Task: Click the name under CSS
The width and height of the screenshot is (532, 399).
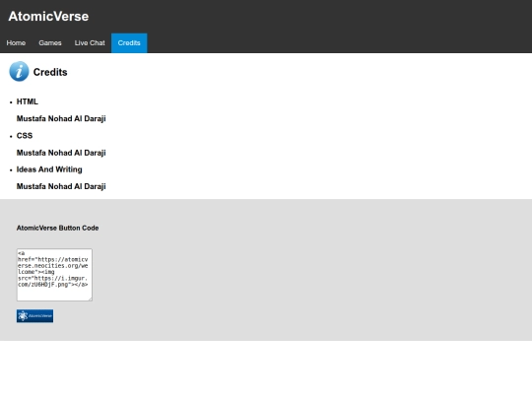Action: pyautogui.click(x=61, y=153)
